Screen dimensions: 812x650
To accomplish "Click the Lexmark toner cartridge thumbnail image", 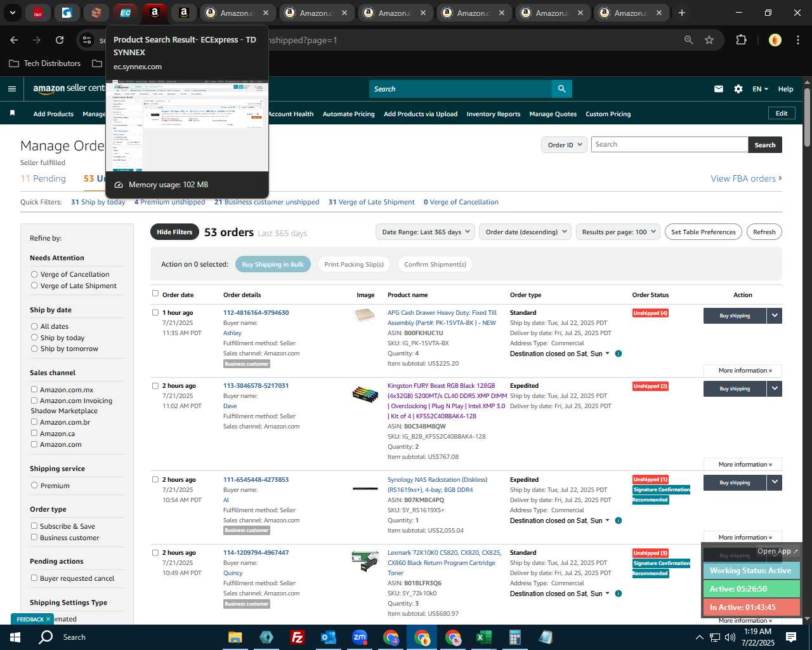I will (x=365, y=560).
